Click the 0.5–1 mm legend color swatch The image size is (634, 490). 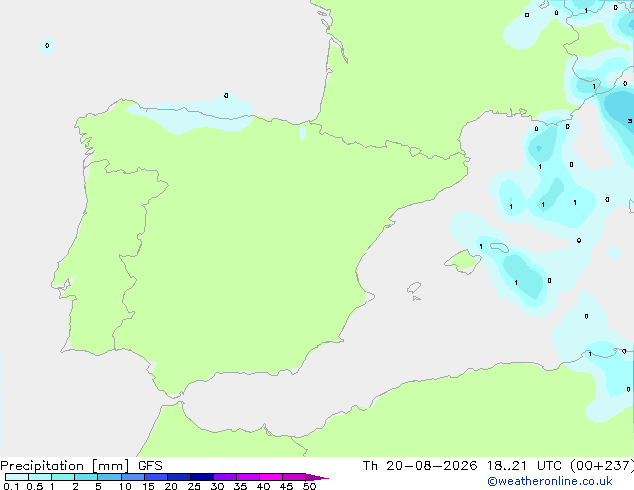(40, 477)
